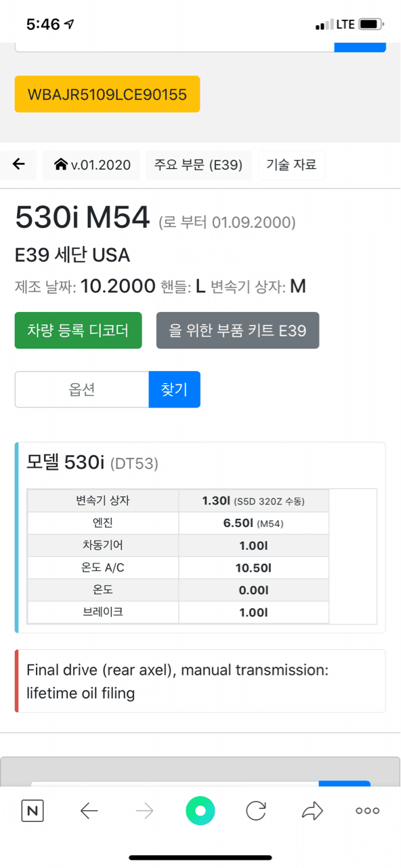Open the 기술 자료 tab
401x868 pixels.
(291, 165)
